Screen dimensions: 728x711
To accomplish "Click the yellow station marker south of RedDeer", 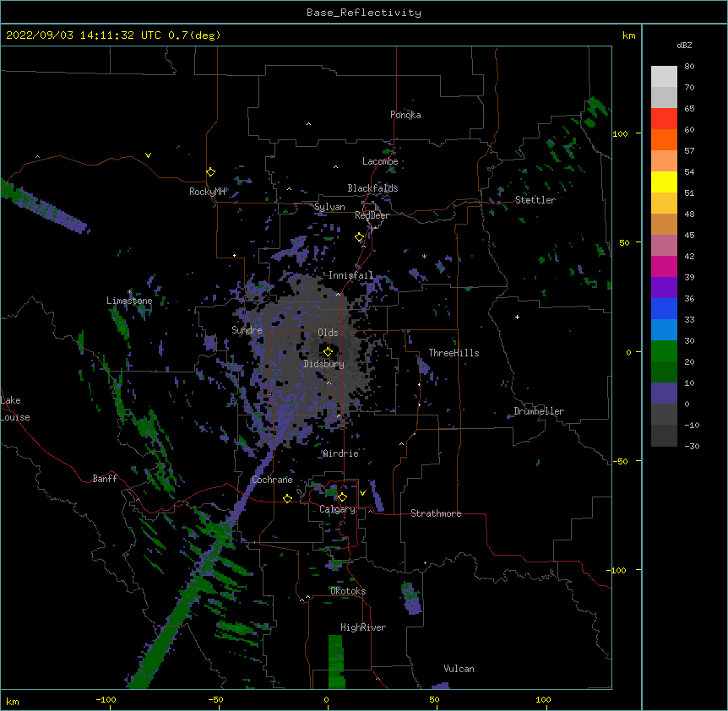I will coord(360,237).
